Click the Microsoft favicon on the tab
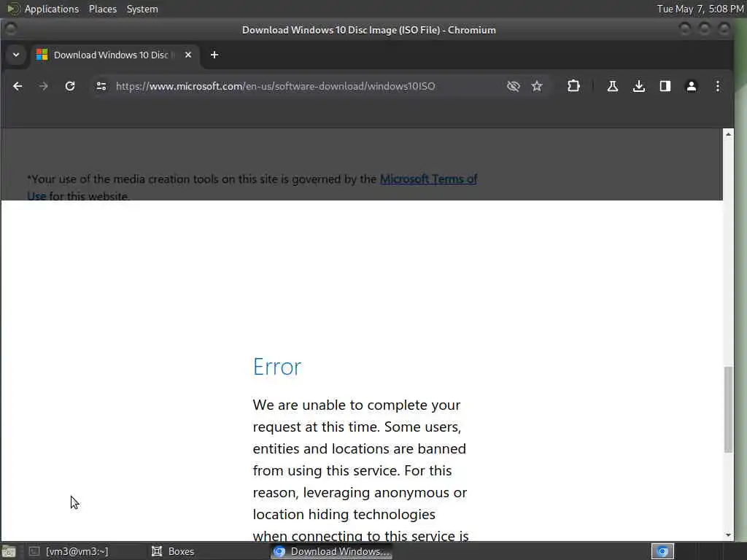The width and height of the screenshot is (747, 560). [42, 55]
